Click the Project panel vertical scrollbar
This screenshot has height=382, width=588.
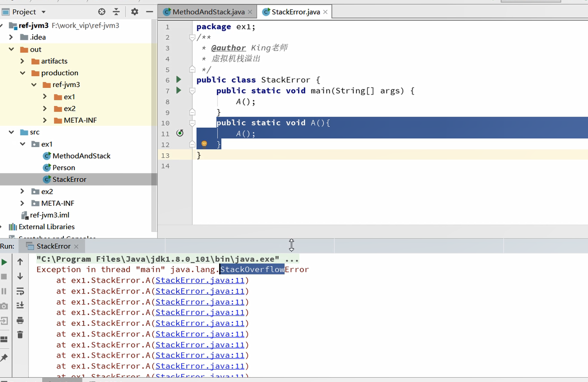(154, 126)
